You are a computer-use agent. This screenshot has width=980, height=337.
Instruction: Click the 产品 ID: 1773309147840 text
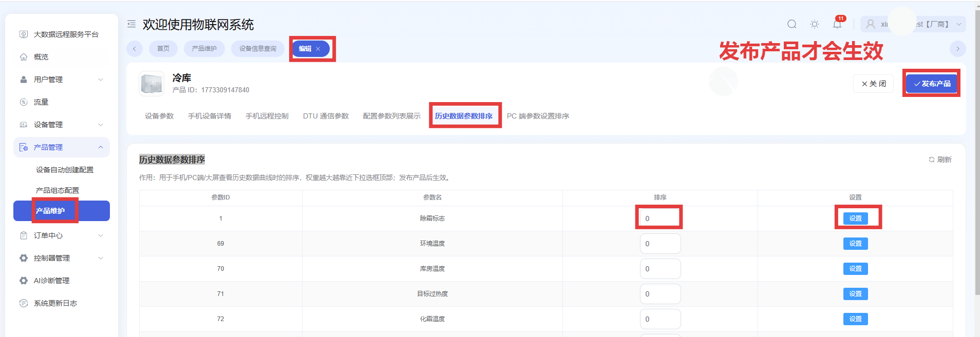(x=211, y=90)
